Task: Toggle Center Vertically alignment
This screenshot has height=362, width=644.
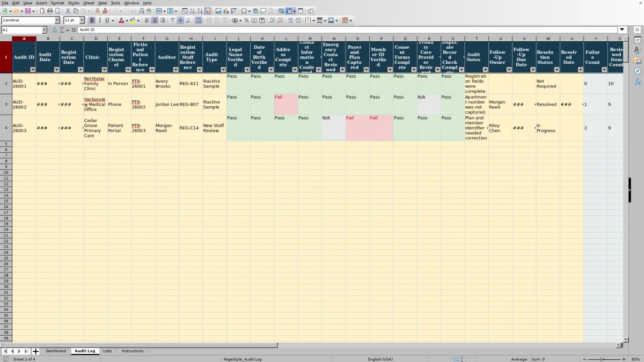Action: coord(180,20)
